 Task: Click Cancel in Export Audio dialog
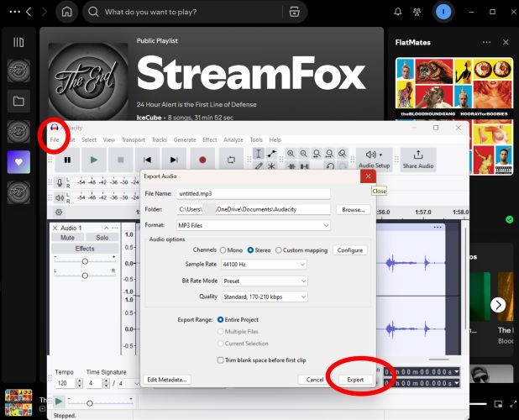[315, 380]
